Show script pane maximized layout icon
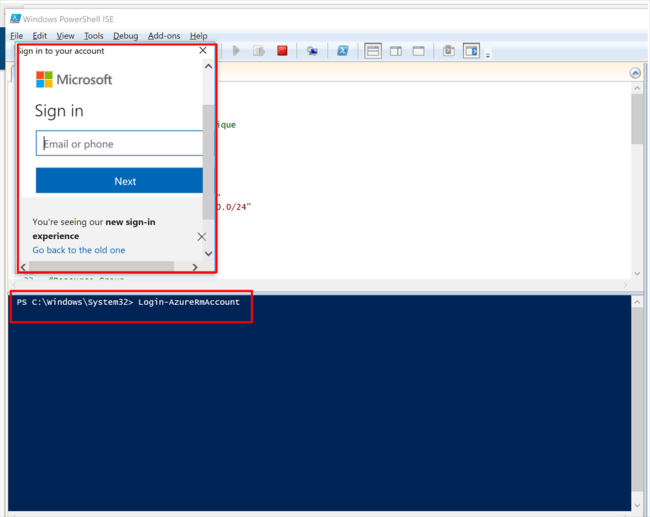This screenshot has width=650, height=517. pos(419,51)
